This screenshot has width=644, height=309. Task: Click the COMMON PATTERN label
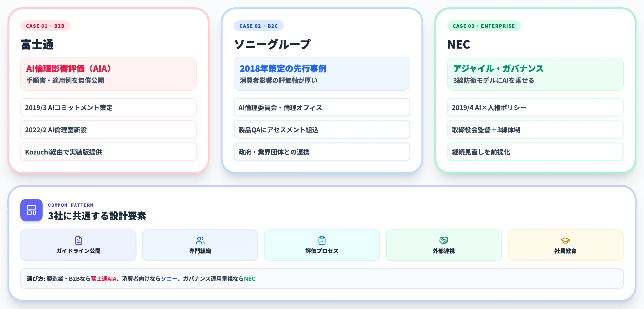[x=71, y=205]
